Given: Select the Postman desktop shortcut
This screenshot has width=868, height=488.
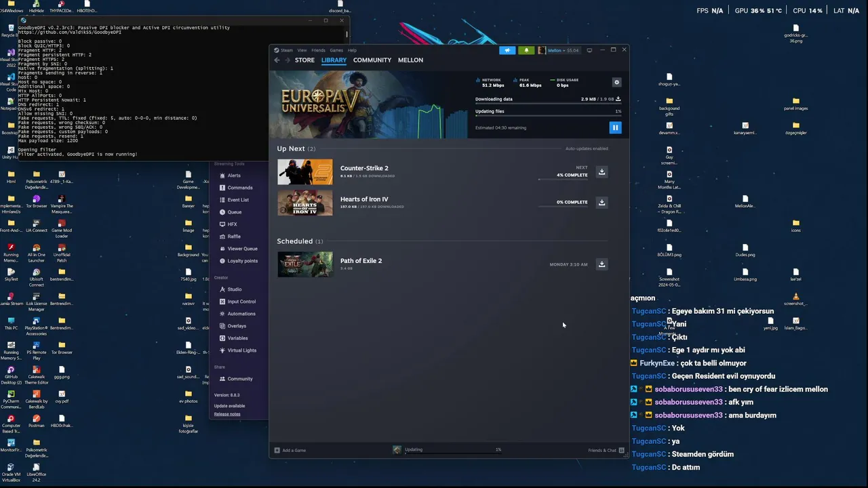Looking at the screenshot, I should (37, 421).
